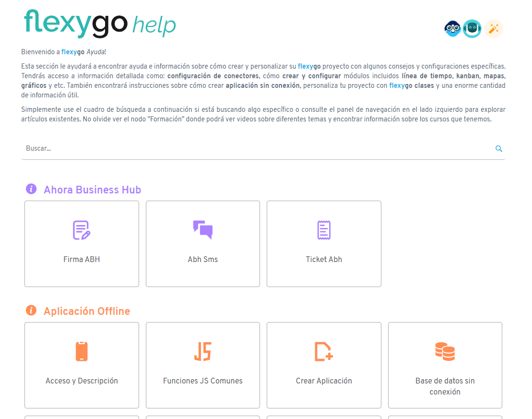532x419 pixels.
Task: Click the flexygo link in welcome line
Action: pyautogui.click(x=73, y=52)
